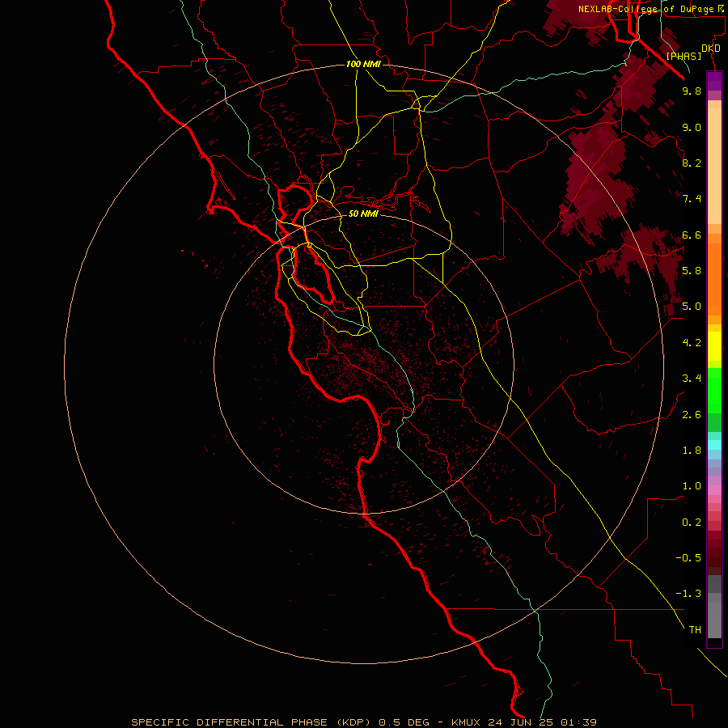Click the -1.3 value on the scale

click(688, 594)
